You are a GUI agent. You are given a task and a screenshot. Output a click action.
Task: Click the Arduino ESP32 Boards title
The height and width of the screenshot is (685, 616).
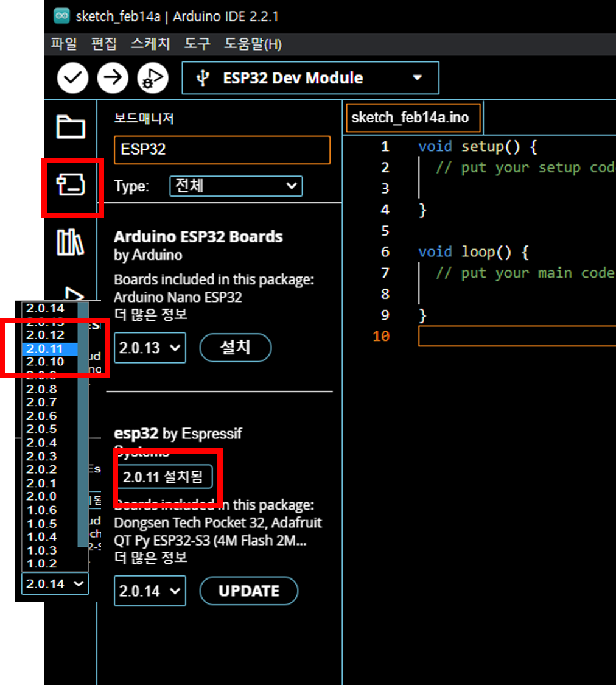[x=198, y=237]
